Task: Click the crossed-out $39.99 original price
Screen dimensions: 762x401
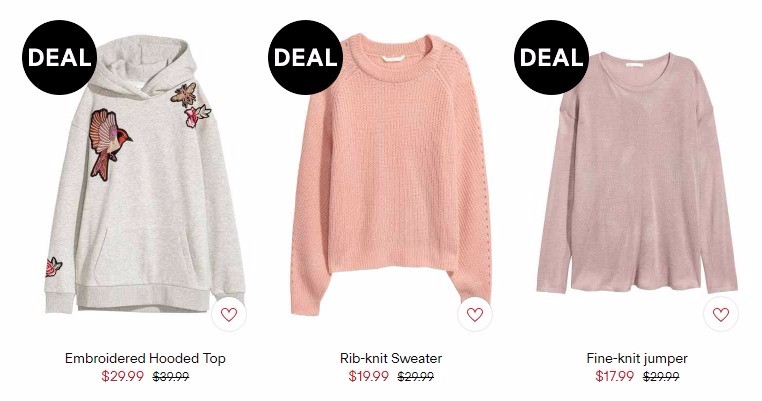Action: (171, 377)
